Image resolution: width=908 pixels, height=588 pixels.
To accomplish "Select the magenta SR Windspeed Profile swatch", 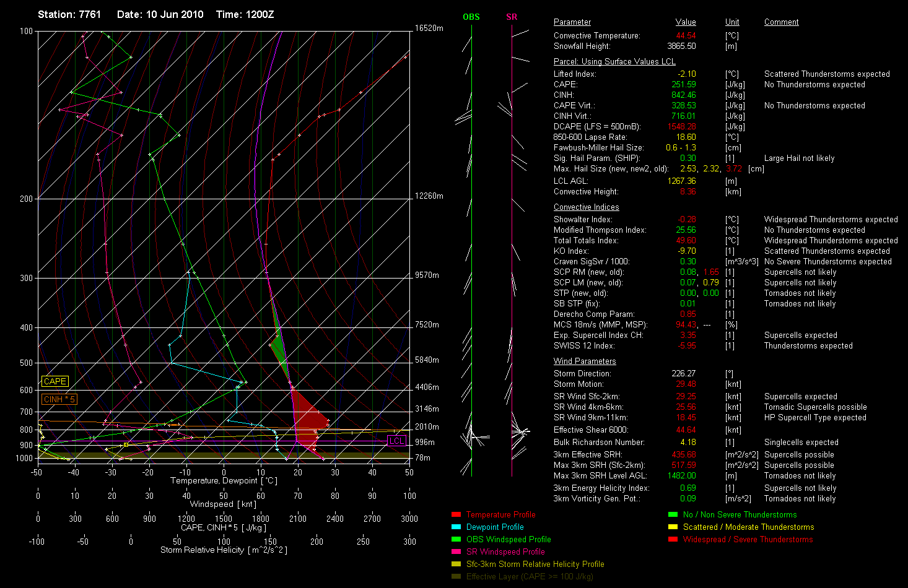I will [x=456, y=551].
